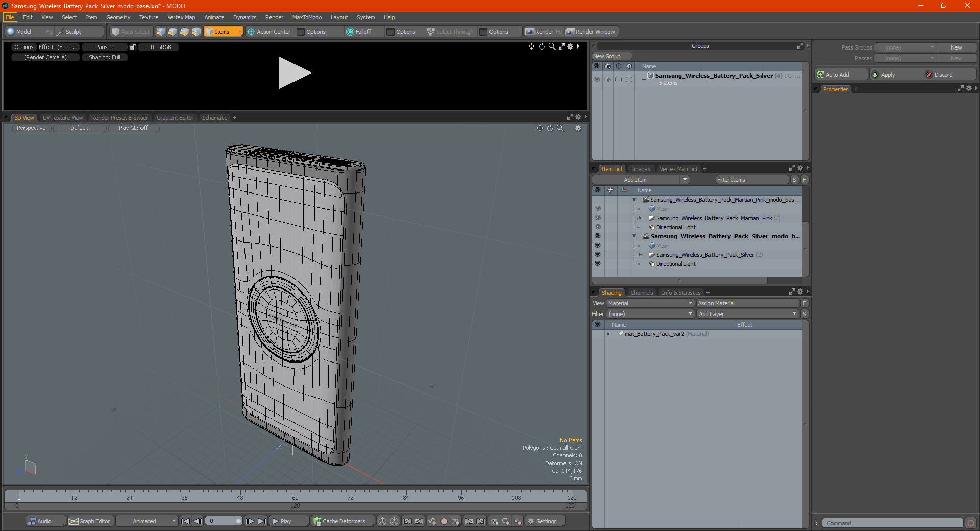
Task: Activate the Items selection mode
Action: coord(223,32)
